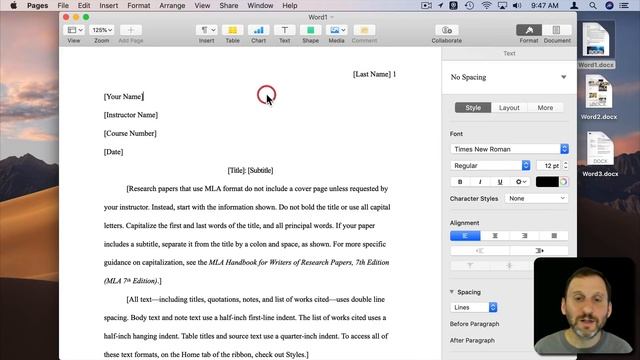Insert a Shape from the toolbar

click(x=311, y=30)
